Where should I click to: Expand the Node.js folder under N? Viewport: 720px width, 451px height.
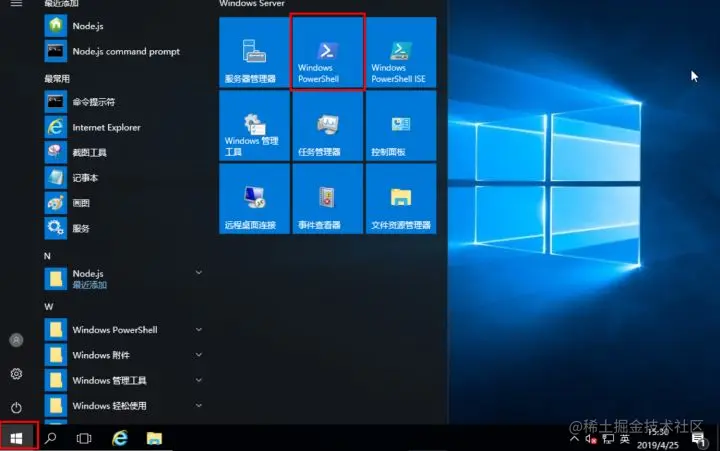coord(124,278)
